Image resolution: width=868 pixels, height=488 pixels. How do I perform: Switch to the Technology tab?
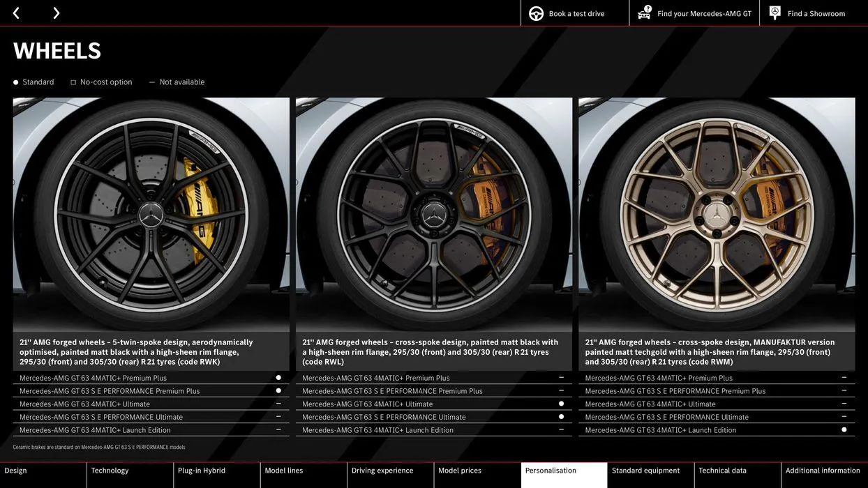130,475
